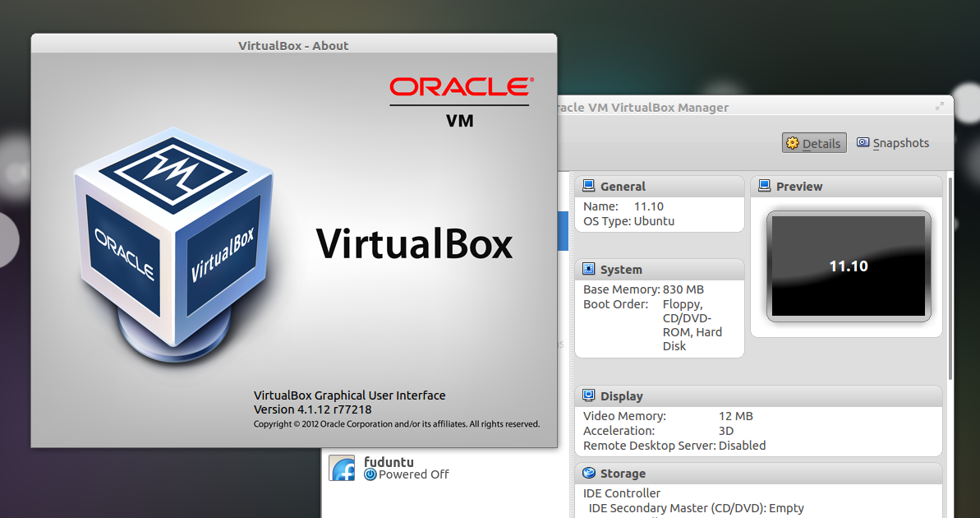Click the Storage section disk icon

tap(588, 473)
